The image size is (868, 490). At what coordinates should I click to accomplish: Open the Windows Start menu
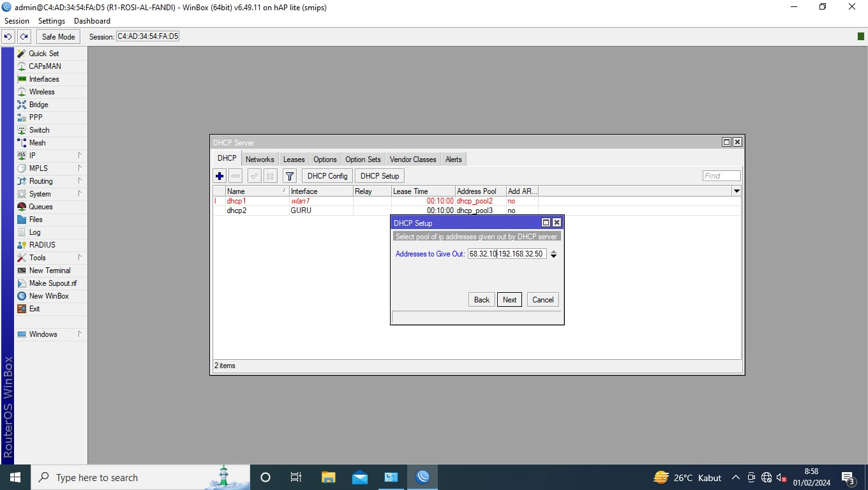pyautogui.click(x=15, y=477)
